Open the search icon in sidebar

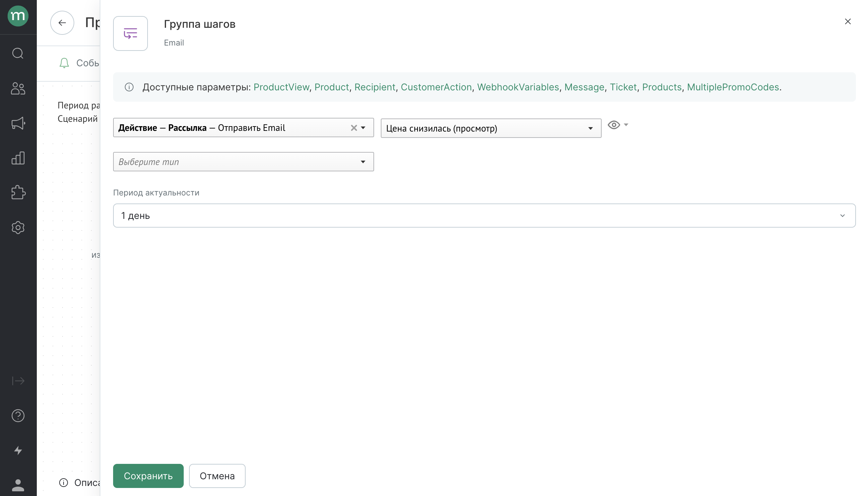18,54
